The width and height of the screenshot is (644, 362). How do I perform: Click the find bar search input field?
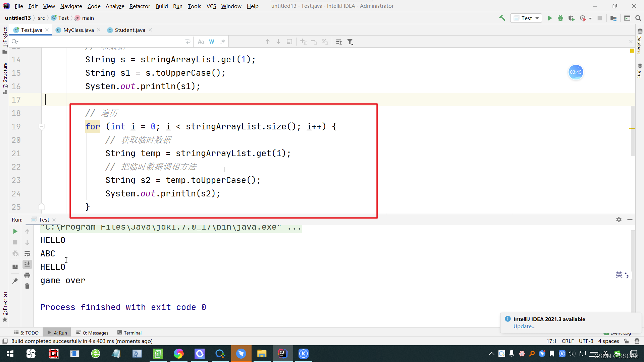coord(101,42)
